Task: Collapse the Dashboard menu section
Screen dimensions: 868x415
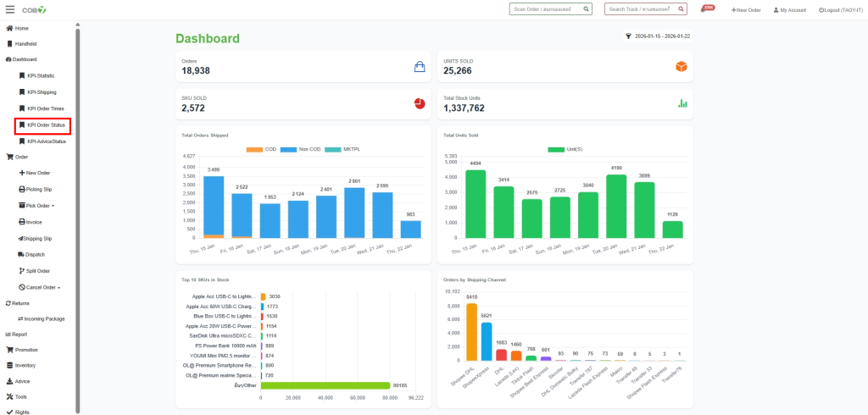Action: coord(24,59)
